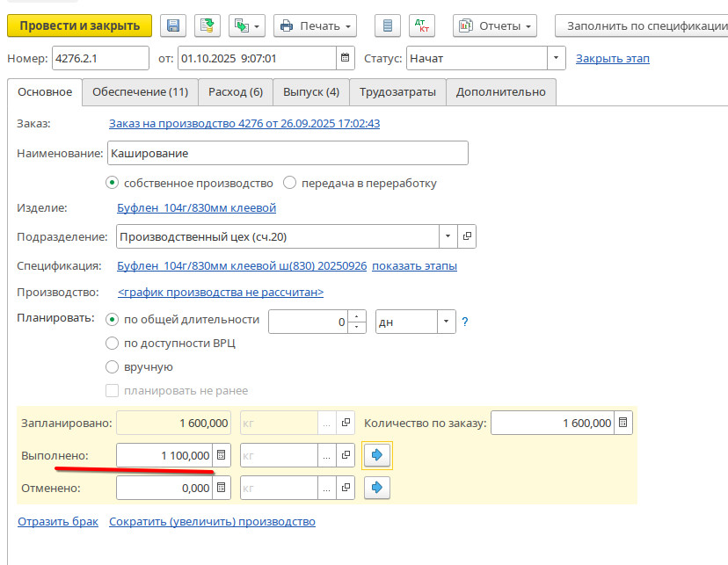Click the save diskette icon
This screenshot has height=565, width=728.
pos(173,25)
